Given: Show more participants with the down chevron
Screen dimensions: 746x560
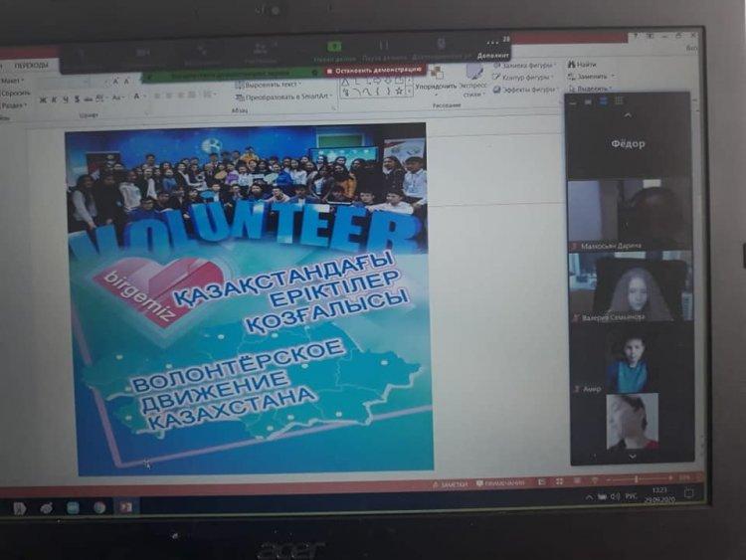Looking at the screenshot, I should pyautogui.click(x=632, y=457).
